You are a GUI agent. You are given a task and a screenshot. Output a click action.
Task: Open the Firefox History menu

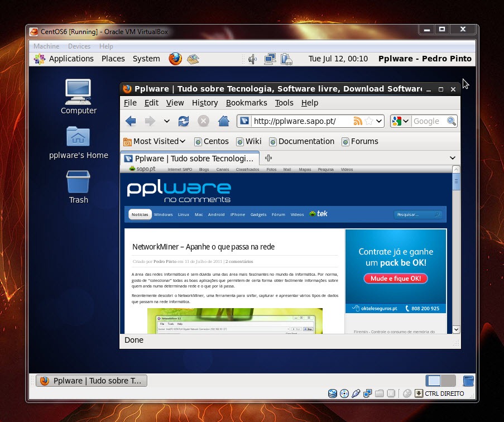pyautogui.click(x=205, y=103)
